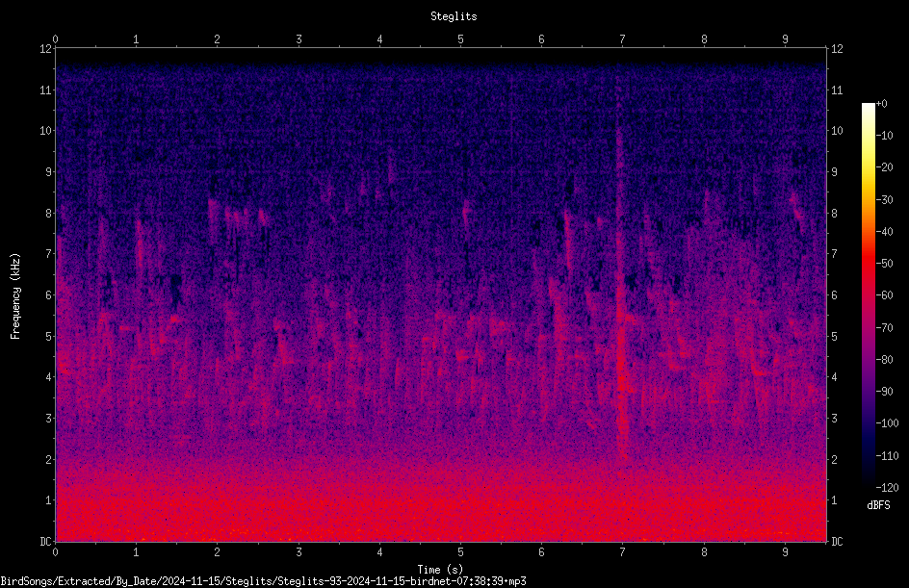Click the 3 second tick on top time axis
Image resolution: width=909 pixels, height=588 pixels.
click(299, 39)
